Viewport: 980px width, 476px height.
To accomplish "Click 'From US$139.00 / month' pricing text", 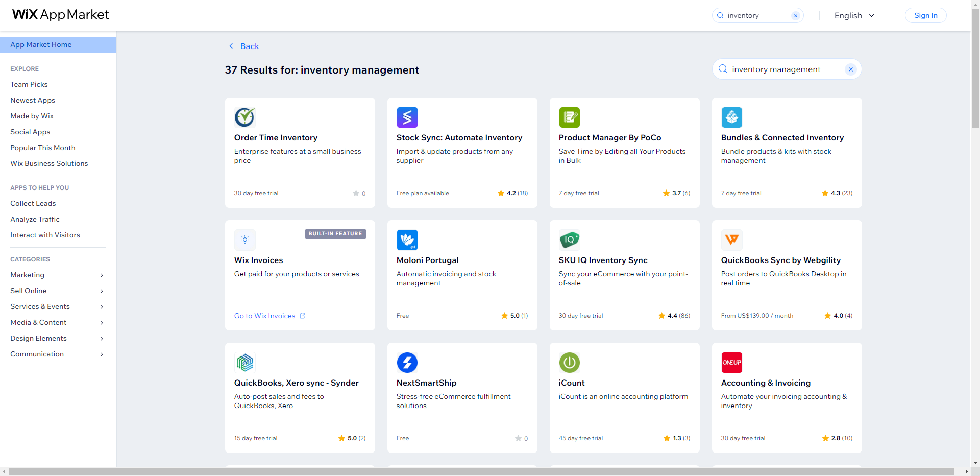I will 757,316.
